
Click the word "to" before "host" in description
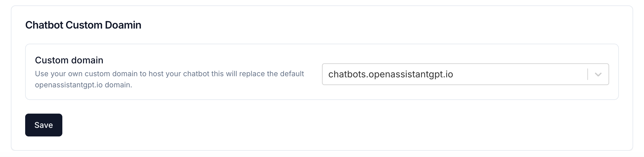tap(143, 74)
